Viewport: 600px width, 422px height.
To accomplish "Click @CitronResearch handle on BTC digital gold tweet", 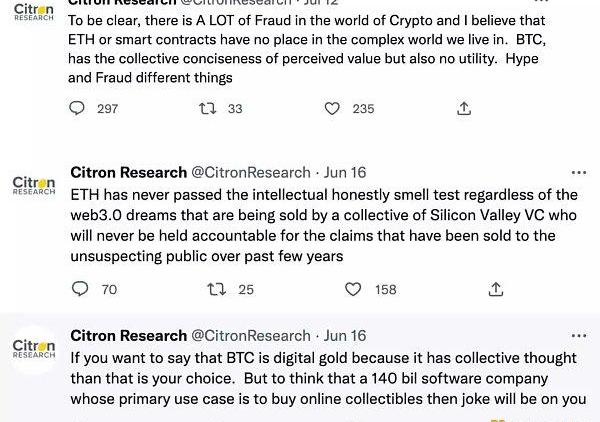I will click(250, 336).
